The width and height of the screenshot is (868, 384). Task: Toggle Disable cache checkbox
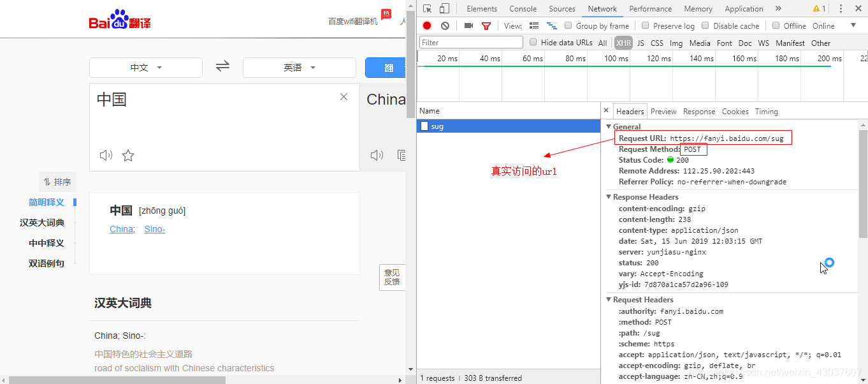[x=705, y=26]
